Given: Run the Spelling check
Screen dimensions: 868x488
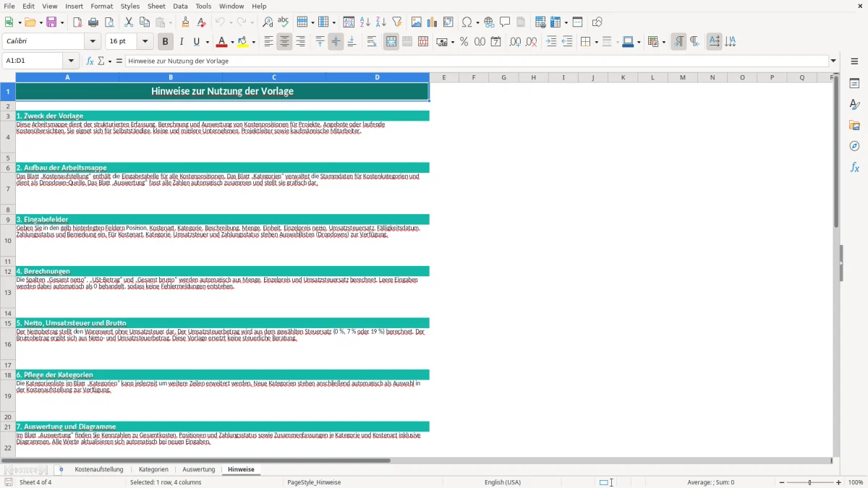Looking at the screenshot, I should click(284, 22).
